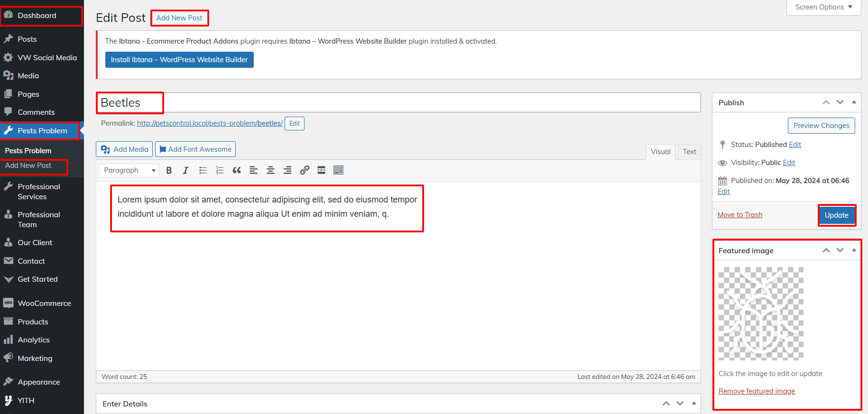Click the beetle featured image thumbnail
Screen dimensions: 868x414
[x=761, y=314]
